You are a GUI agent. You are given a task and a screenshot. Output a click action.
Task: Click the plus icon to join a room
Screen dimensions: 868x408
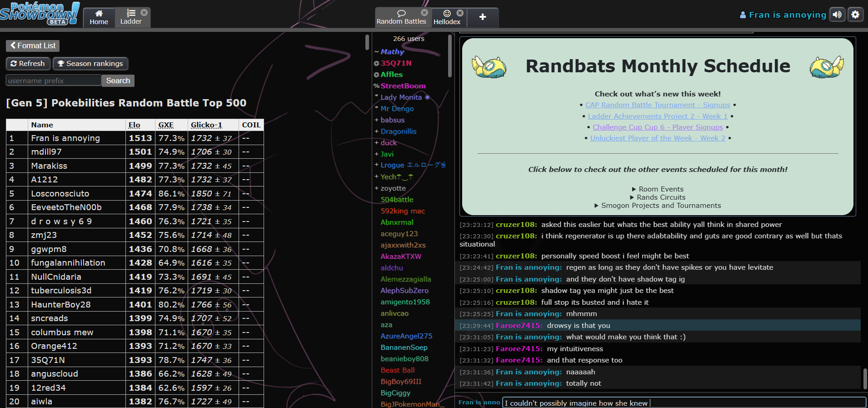483,17
